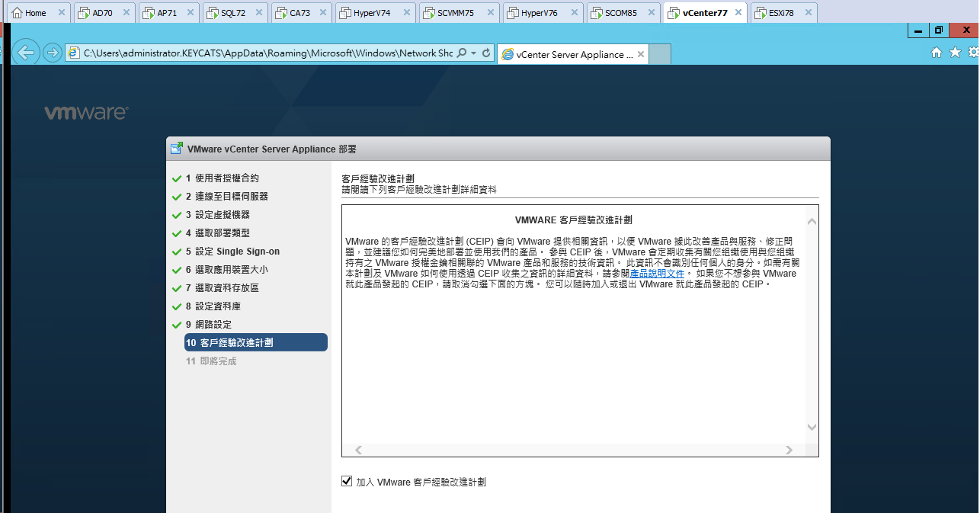Close the AD70 tab
Image resolution: width=980 pixels, height=513 pixels.
(x=125, y=13)
